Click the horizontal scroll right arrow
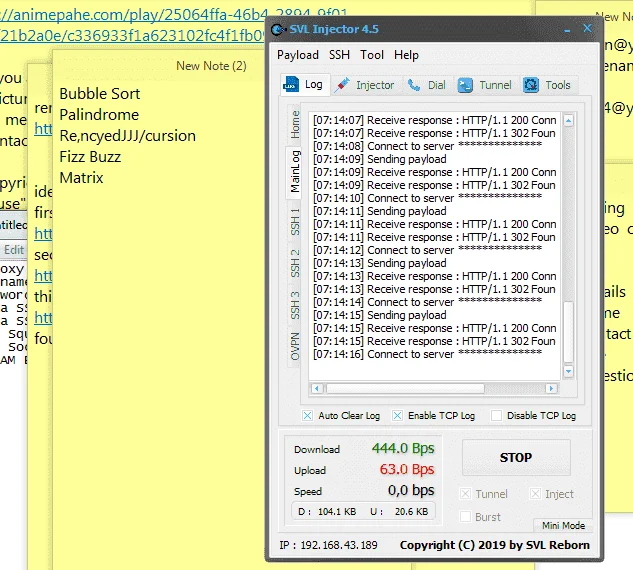Screen dimensions: 633x570 pos(551,388)
